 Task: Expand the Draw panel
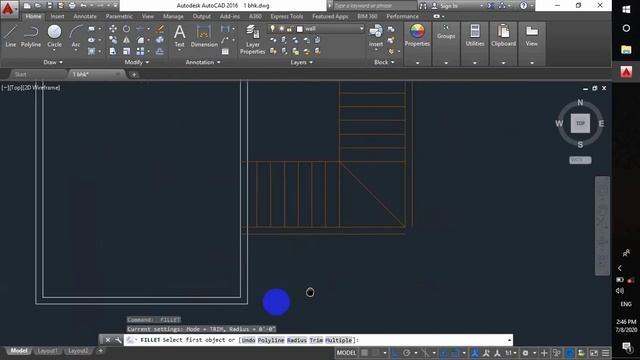point(53,62)
